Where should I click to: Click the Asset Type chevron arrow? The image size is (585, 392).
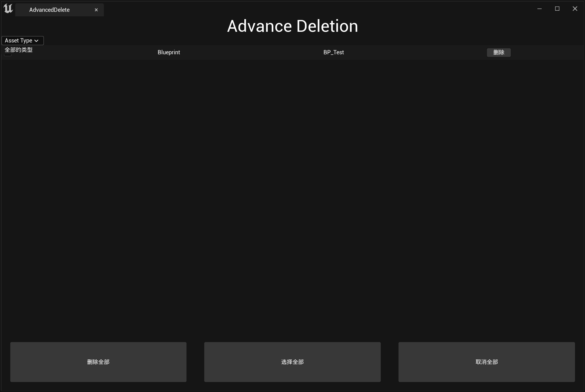[x=36, y=41]
